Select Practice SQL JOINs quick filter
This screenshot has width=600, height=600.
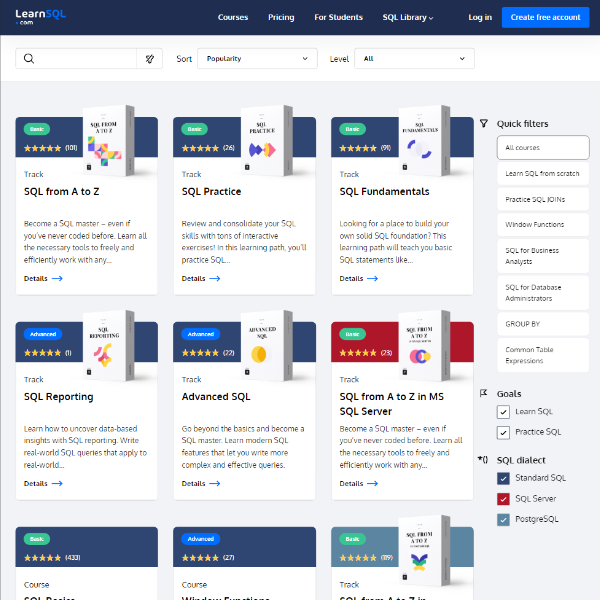click(x=543, y=199)
